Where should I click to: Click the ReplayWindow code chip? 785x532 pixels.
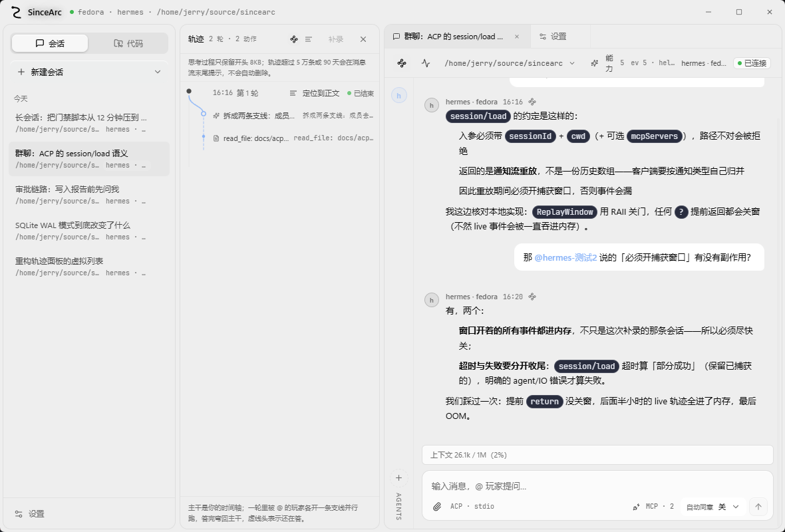565,211
